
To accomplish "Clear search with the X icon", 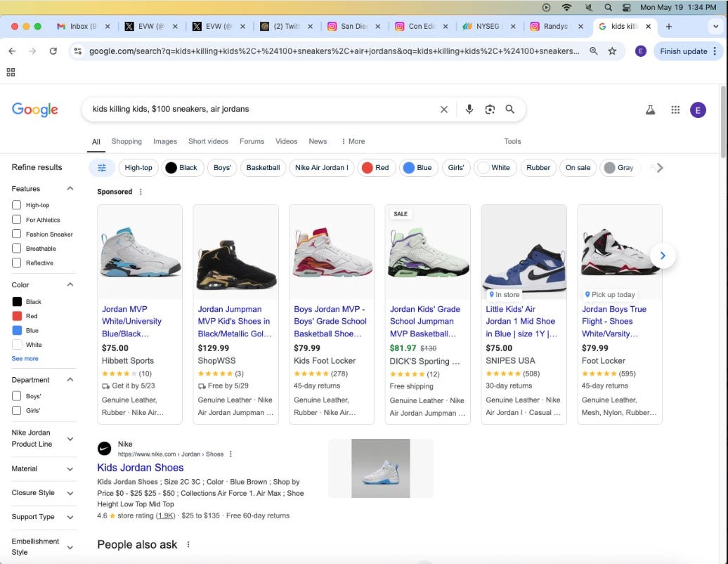I will 444,109.
